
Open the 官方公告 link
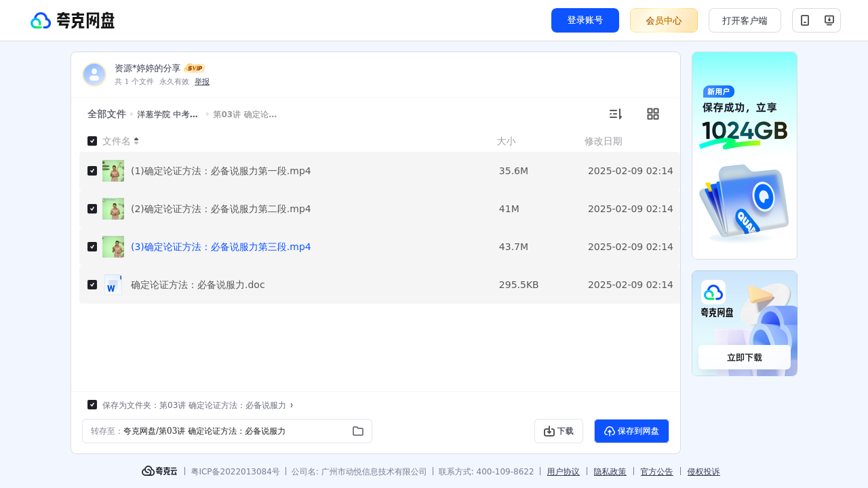[x=657, y=472]
